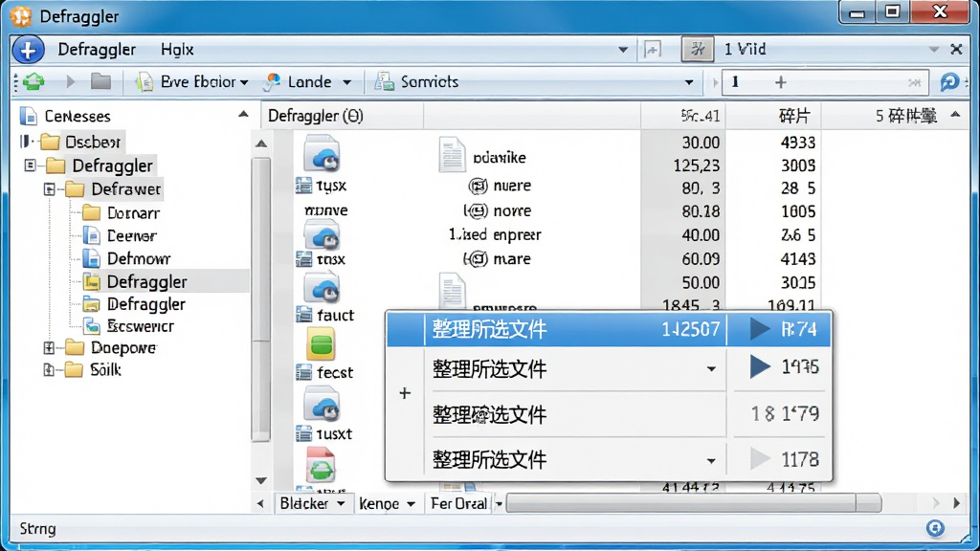This screenshot has width=980, height=551.
Task: Select the Deener tree item
Action: 131,235
